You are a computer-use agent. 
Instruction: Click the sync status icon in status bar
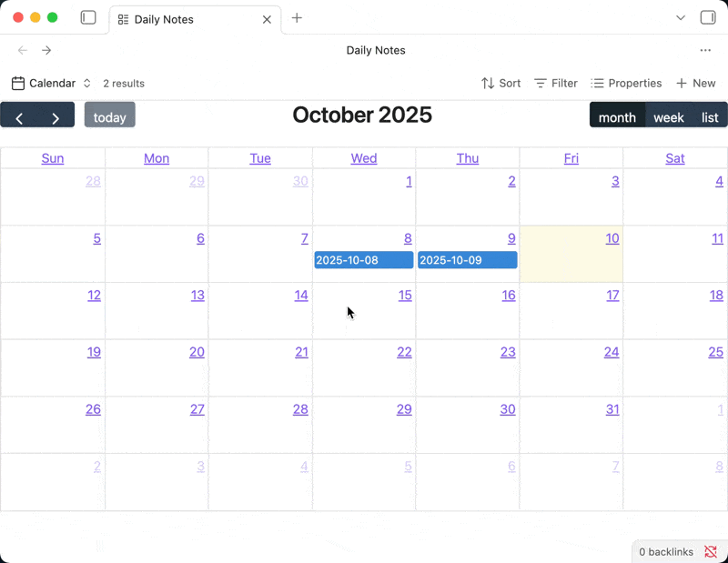711,552
